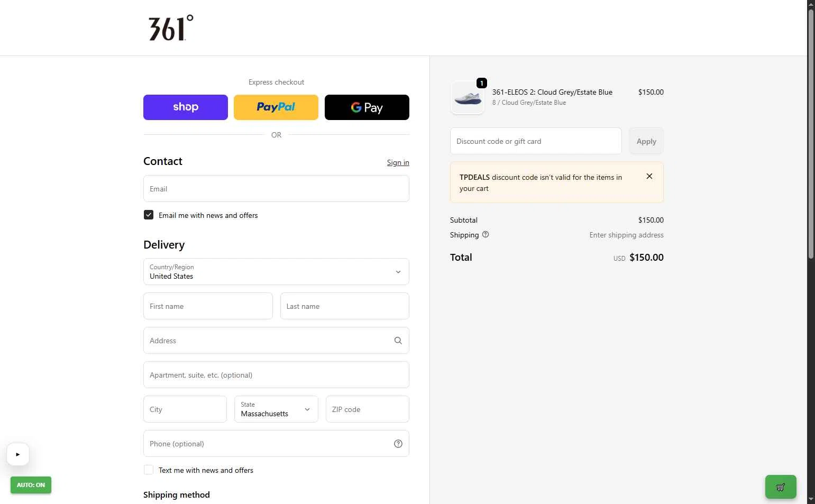This screenshot has width=815, height=504.
Task: Click the 'Shipping method' heading
Action: (177, 495)
